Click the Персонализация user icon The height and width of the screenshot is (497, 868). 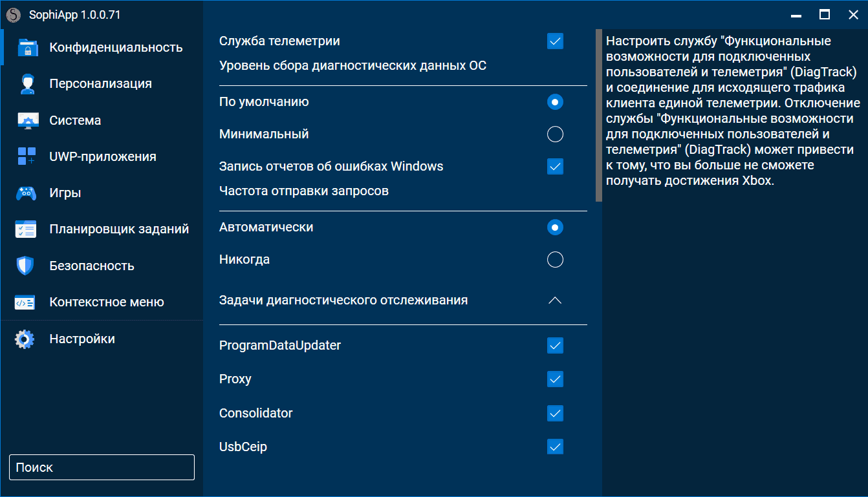27,84
